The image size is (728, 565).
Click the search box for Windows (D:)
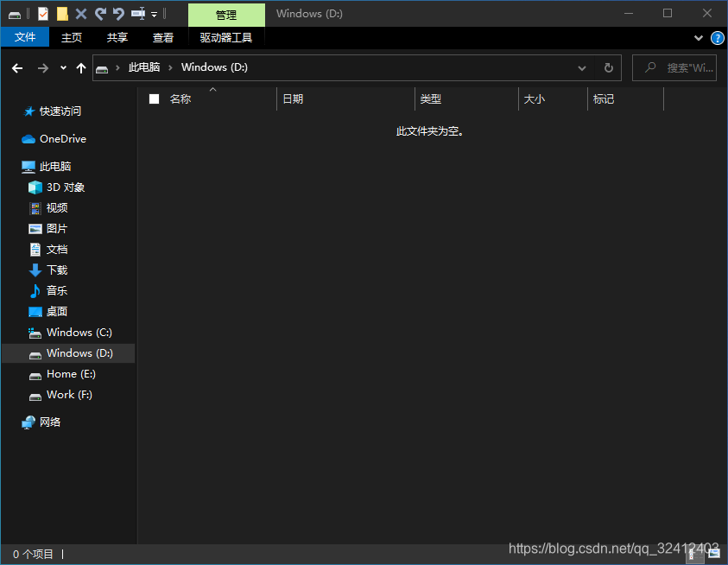(674, 68)
